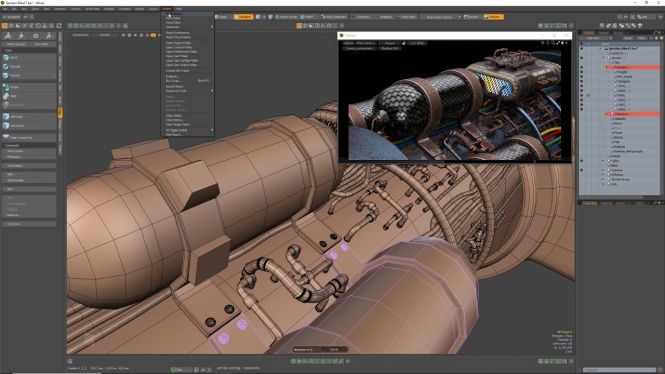This screenshot has height=374, width=665.
Task: Toggle visibility eye of first highlighted red item
Action: click(x=581, y=67)
